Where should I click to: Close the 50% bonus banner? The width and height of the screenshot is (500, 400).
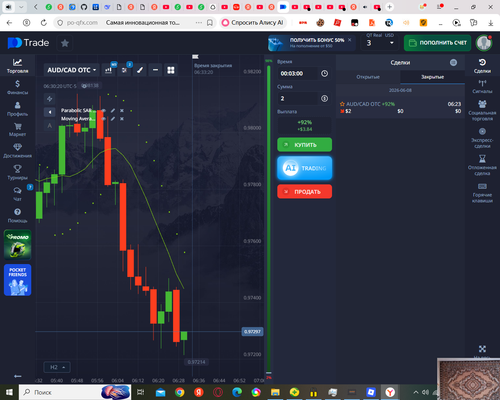click(350, 40)
